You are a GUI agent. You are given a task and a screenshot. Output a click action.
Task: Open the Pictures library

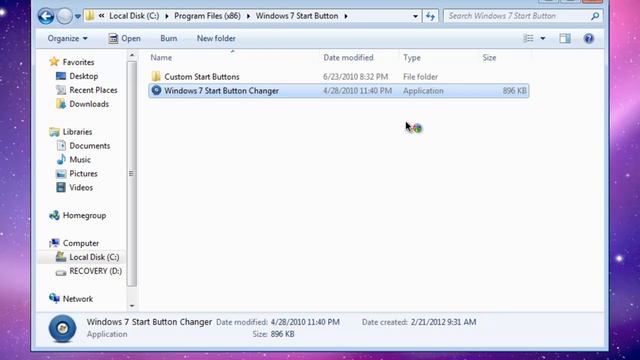[x=83, y=173]
